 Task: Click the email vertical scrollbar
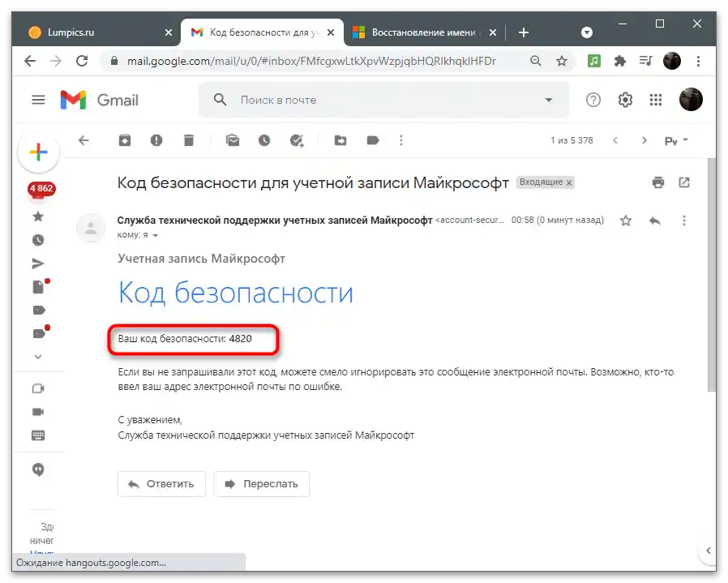[x=711, y=275]
